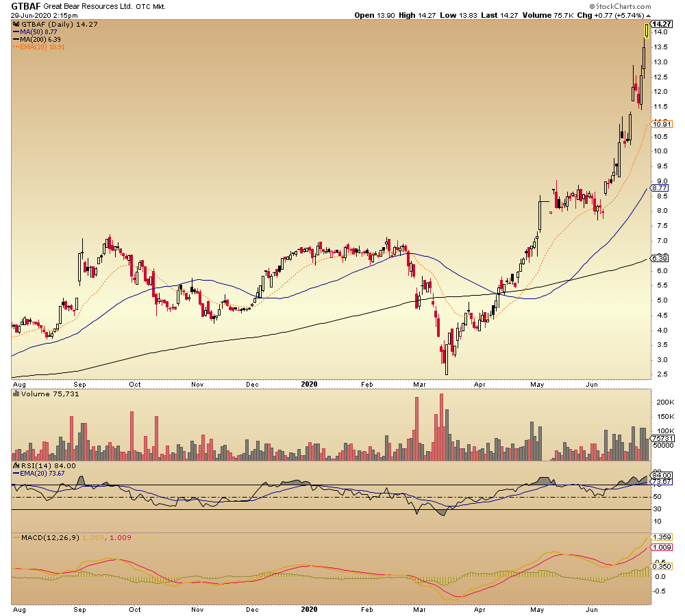
Task: Click the up arrow after the Chg percentage
Action: click(648, 16)
